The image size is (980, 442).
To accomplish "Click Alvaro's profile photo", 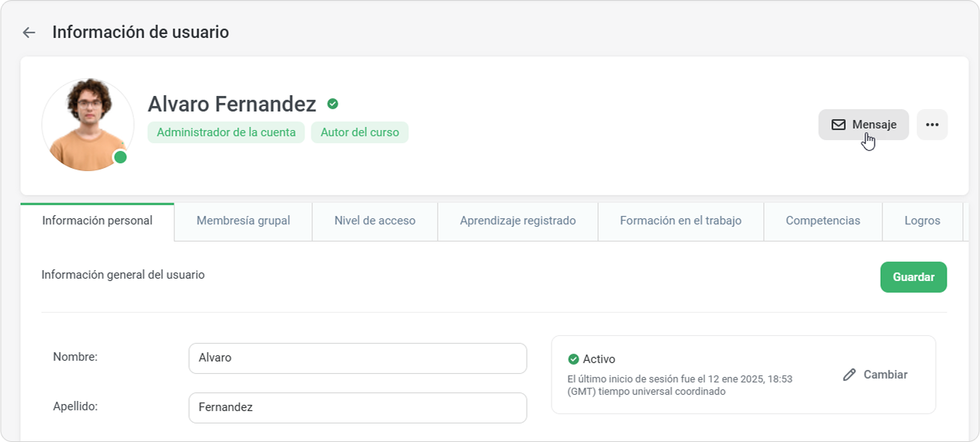I will pos(88,124).
